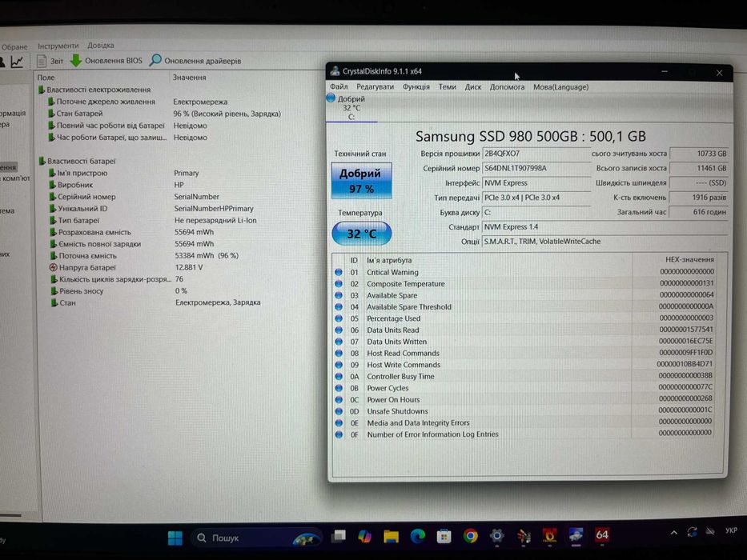Switch to AIDA64 via red 64 taskbar icon
This screenshot has height=560, width=747.
click(602, 534)
